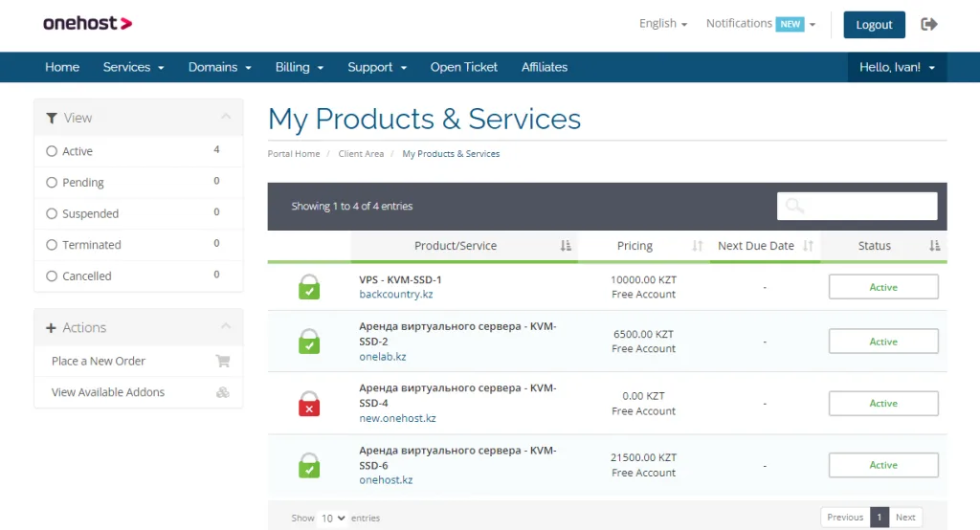Click Client Area breadcrumb
The width and height of the screenshot is (980, 530).
[361, 154]
